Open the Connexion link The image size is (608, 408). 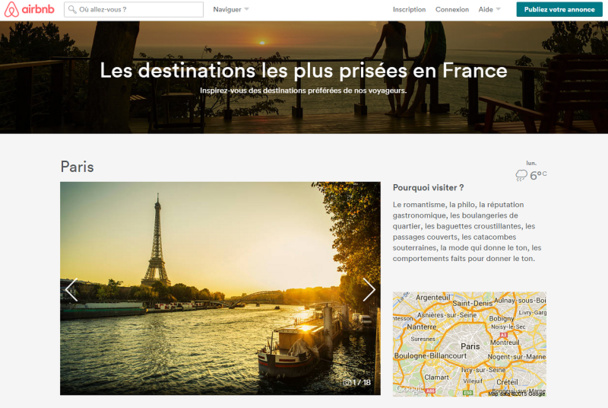pos(452,9)
